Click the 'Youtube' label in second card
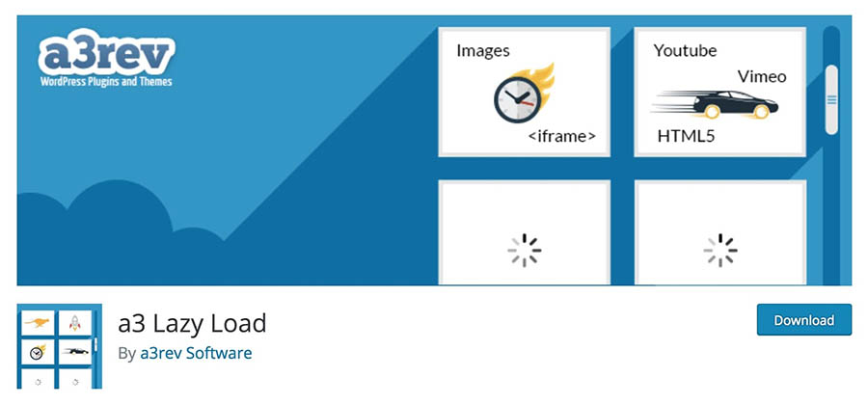 [685, 50]
